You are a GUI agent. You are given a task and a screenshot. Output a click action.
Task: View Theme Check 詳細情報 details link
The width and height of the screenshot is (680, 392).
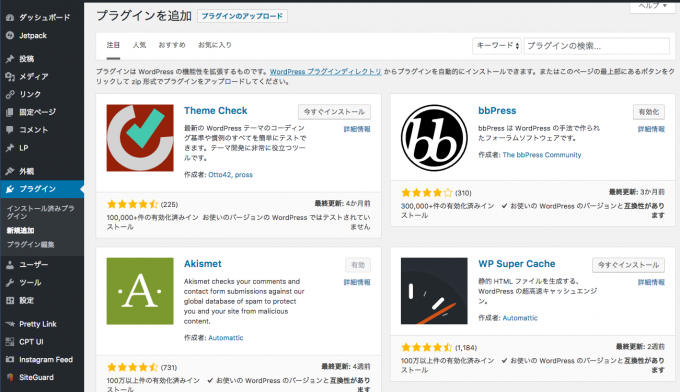tap(357, 129)
